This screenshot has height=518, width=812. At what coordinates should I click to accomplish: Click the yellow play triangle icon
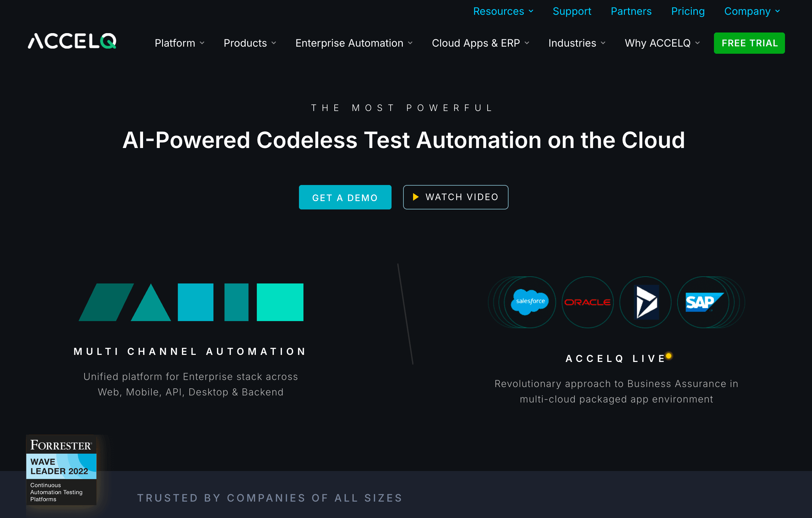pyautogui.click(x=416, y=197)
